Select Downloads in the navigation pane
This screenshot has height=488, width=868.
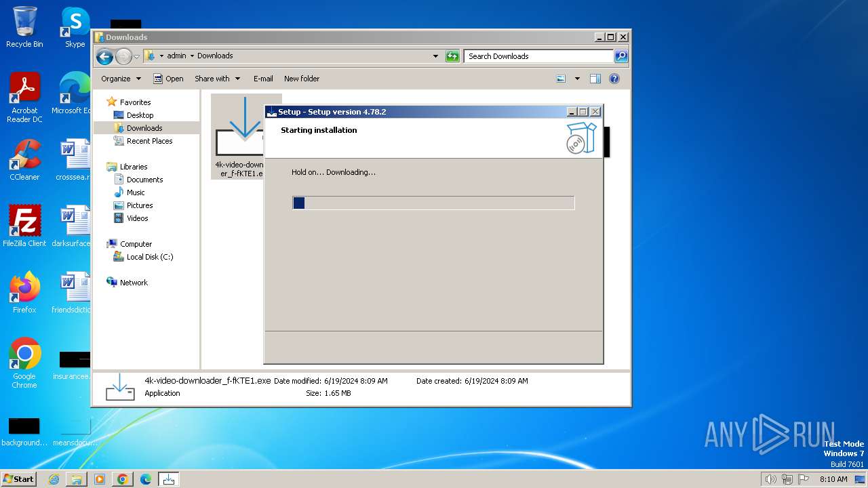[x=144, y=128]
